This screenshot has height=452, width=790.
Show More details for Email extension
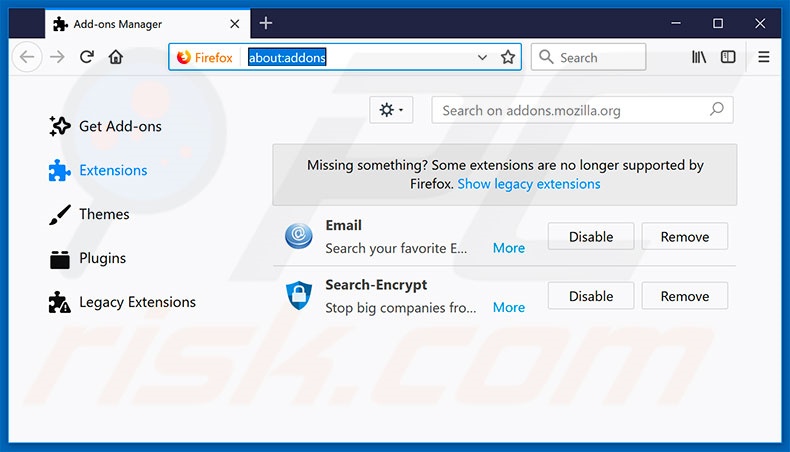click(509, 248)
